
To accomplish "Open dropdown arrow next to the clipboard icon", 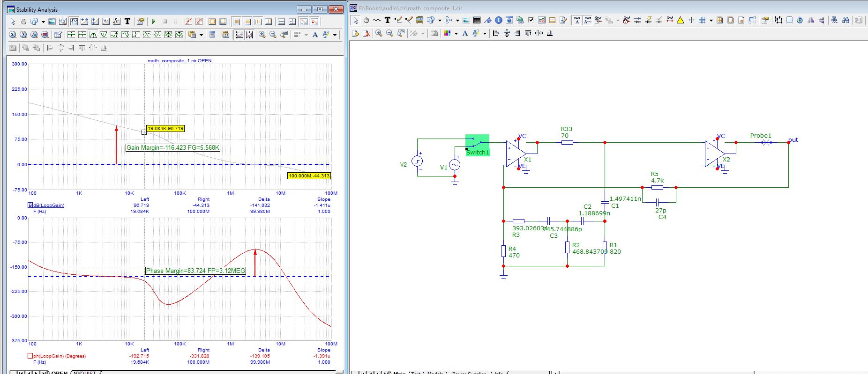I will [x=201, y=35].
